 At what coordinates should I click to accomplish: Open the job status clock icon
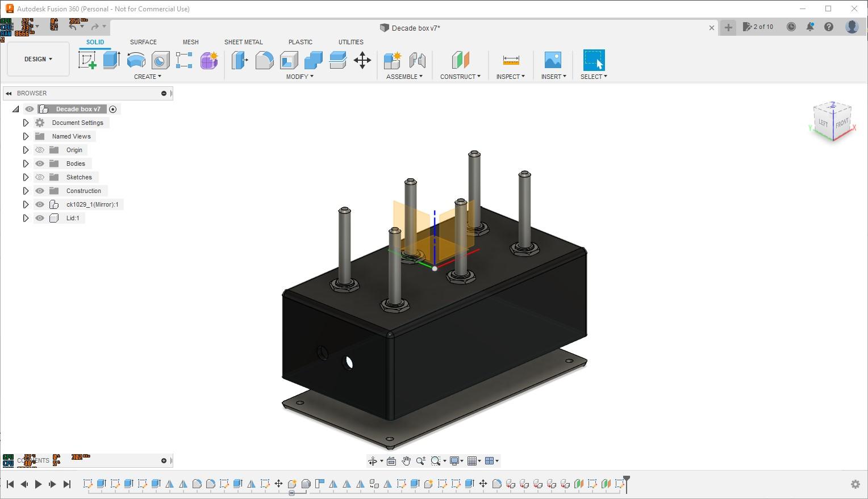791,27
